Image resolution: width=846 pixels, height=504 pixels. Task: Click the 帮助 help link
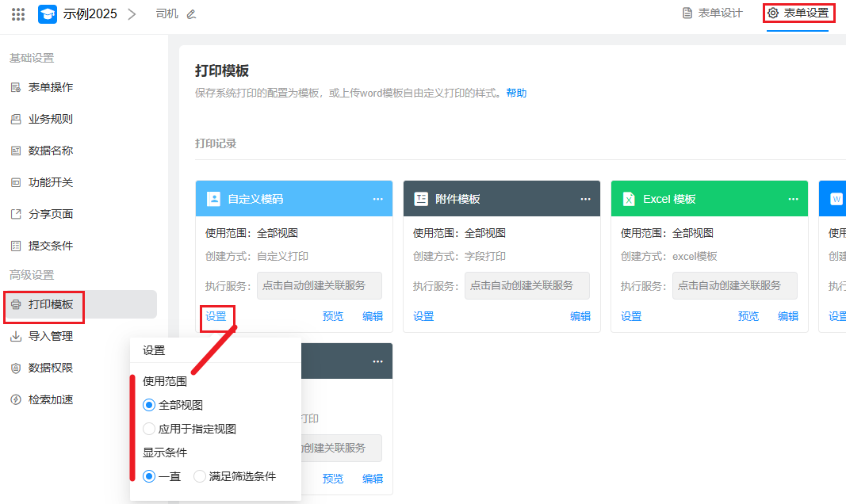coord(516,93)
